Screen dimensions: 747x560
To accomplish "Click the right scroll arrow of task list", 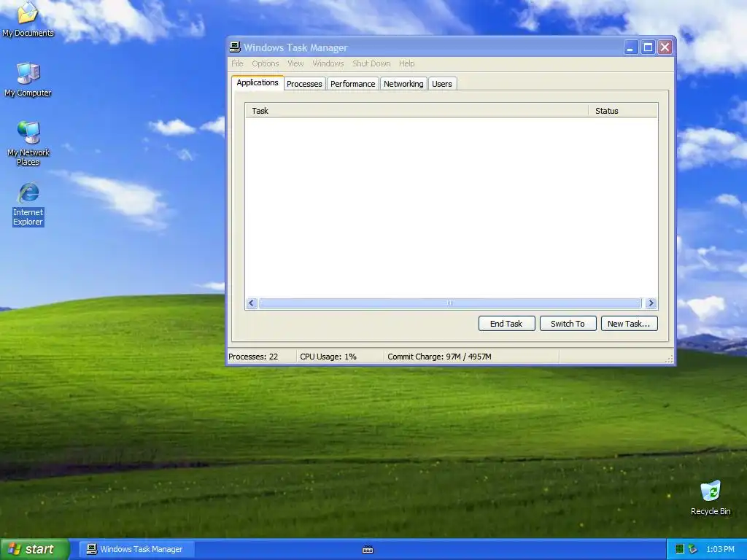I will (x=651, y=303).
